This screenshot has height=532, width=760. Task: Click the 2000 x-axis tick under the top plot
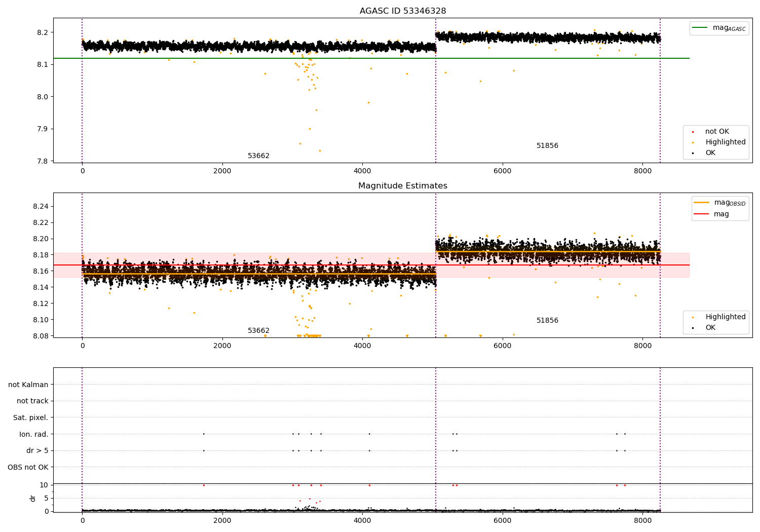[222, 171]
